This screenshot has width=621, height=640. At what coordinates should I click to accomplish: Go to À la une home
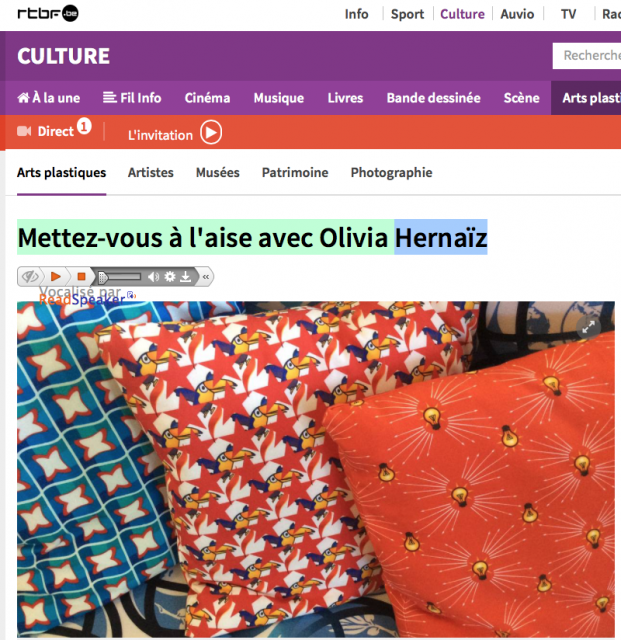tap(49, 98)
